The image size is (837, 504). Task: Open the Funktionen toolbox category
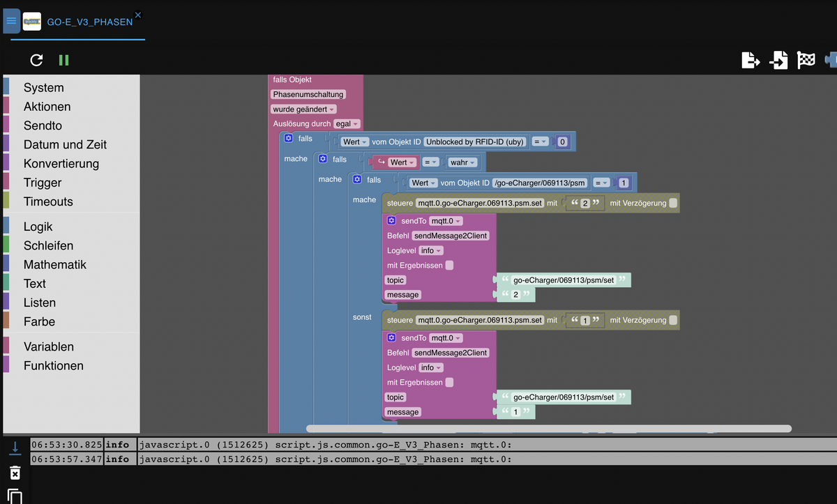pyautogui.click(x=54, y=365)
